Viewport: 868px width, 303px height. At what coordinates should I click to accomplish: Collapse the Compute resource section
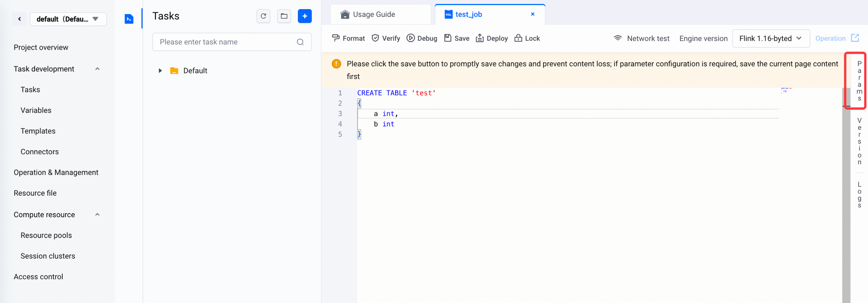(97, 215)
